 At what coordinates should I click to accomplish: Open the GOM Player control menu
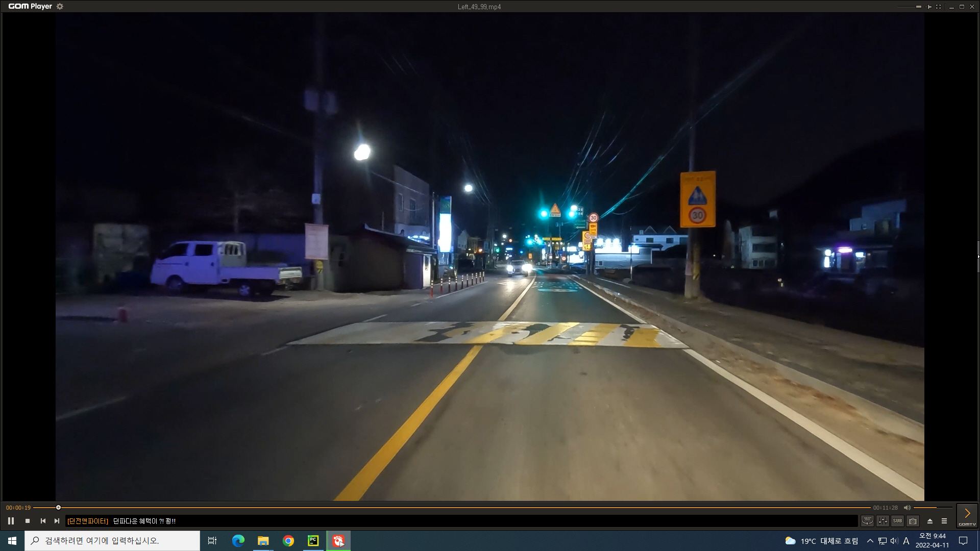pyautogui.click(x=944, y=521)
